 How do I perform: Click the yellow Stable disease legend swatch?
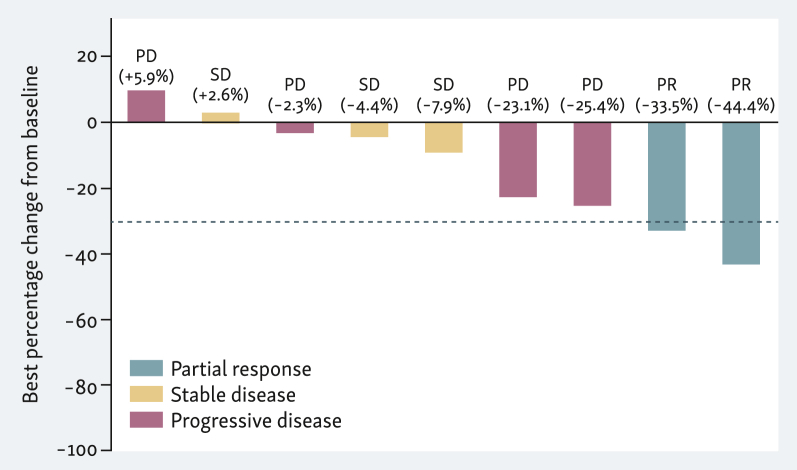[x=145, y=394]
